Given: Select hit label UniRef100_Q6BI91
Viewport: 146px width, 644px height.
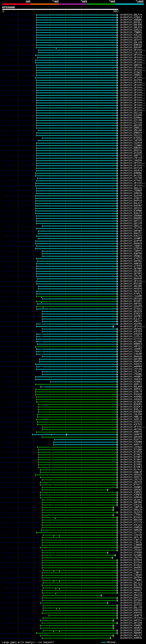Looking at the screenshot, I should point(131,65).
